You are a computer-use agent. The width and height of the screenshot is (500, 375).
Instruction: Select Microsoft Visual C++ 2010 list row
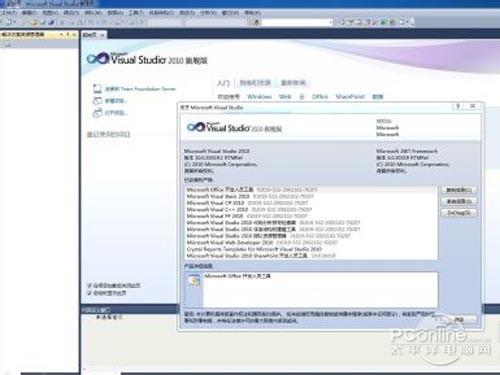click(x=311, y=210)
